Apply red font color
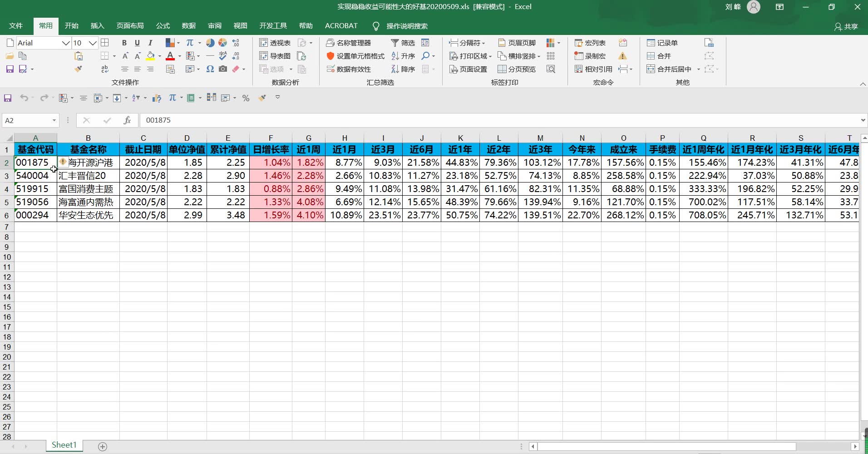This screenshot has width=868, height=454. point(170,56)
